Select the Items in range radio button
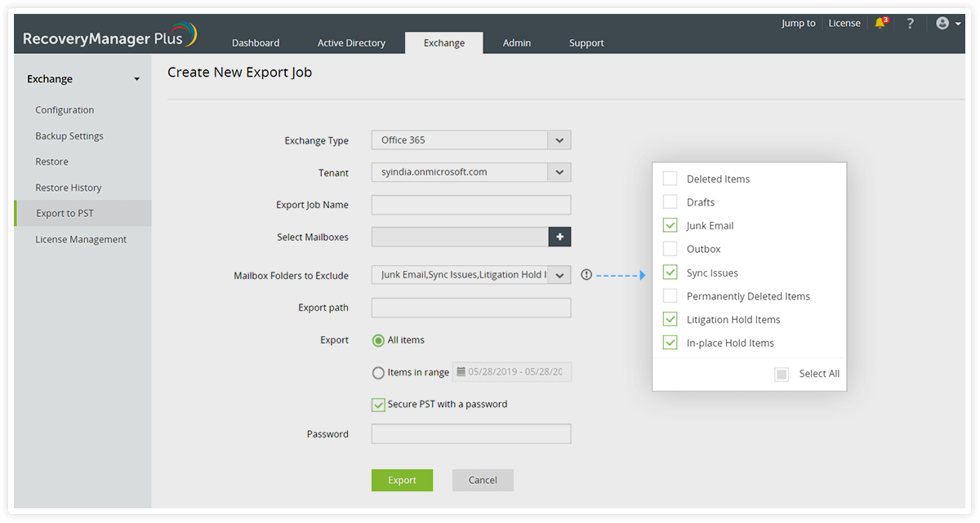The height and width of the screenshot is (523, 980). coord(378,372)
